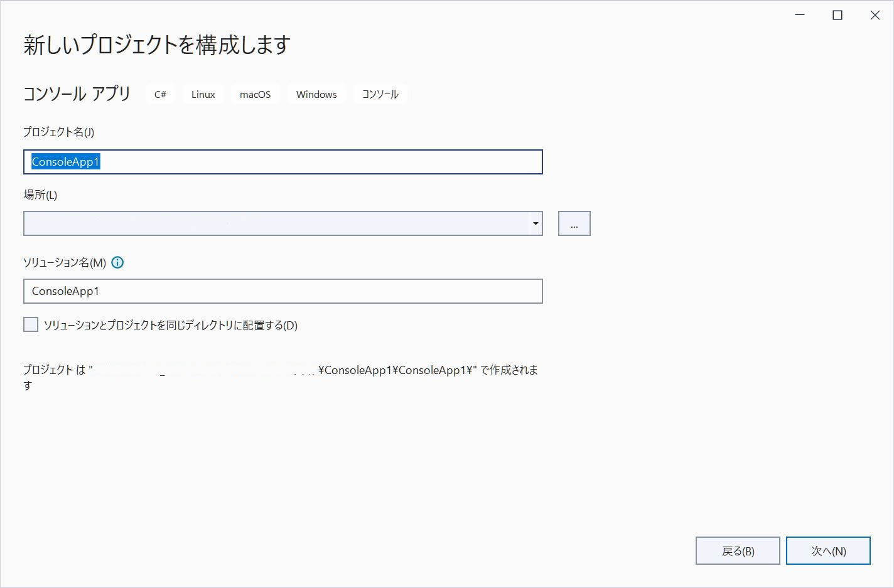
Task: Open the info tooltip beside ソリューション名(M)
Action: click(117, 262)
